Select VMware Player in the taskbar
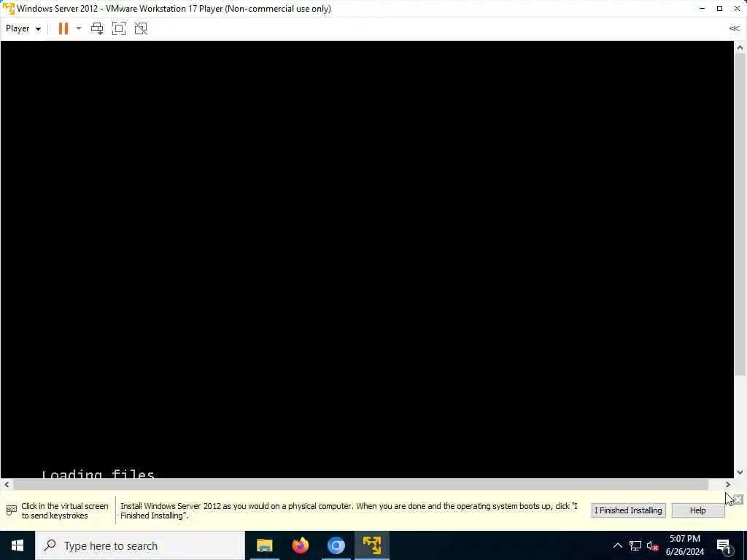Screen dimensions: 747x560 pos(371,545)
